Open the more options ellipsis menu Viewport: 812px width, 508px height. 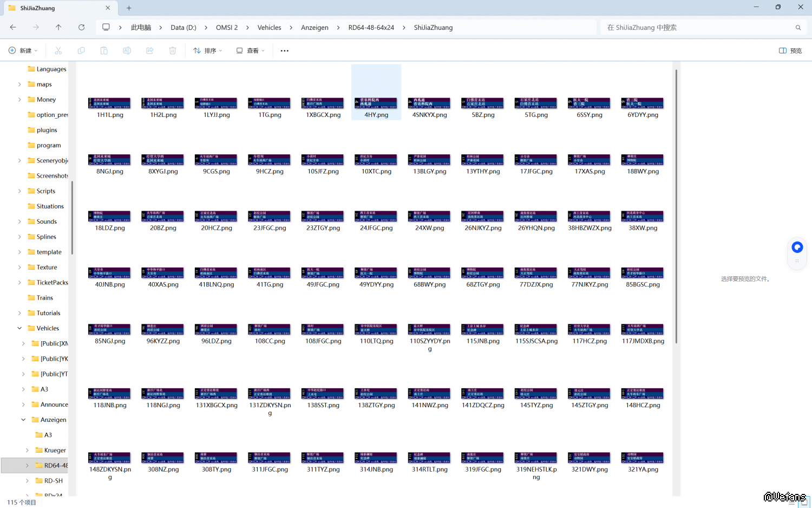point(284,50)
